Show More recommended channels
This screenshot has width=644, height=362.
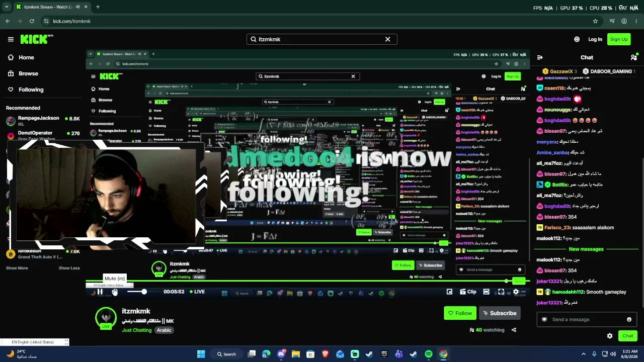click(17, 268)
